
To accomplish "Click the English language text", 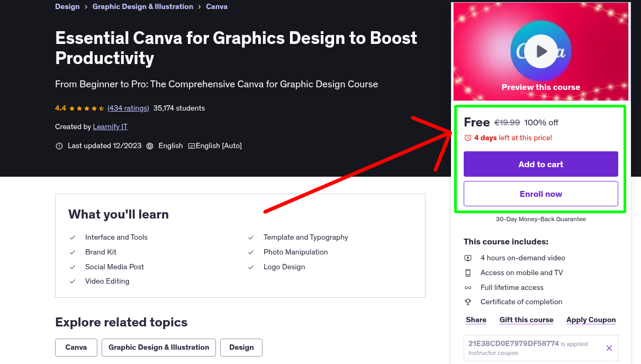I will point(170,146).
